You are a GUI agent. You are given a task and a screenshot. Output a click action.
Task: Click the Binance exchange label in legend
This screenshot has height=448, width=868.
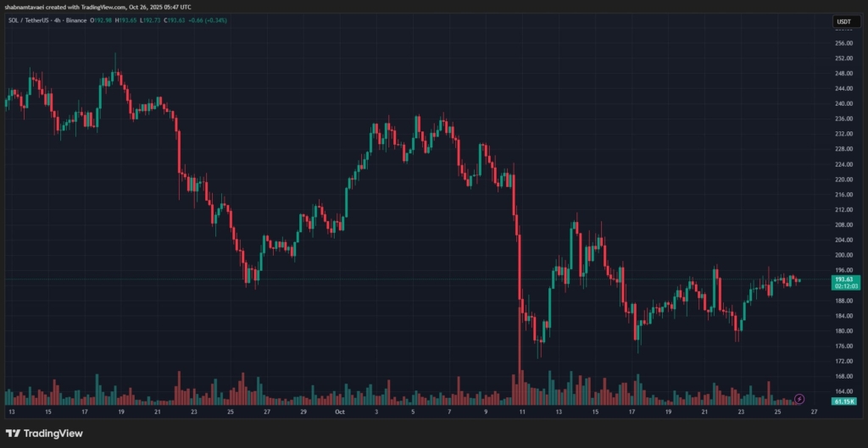tap(75, 19)
